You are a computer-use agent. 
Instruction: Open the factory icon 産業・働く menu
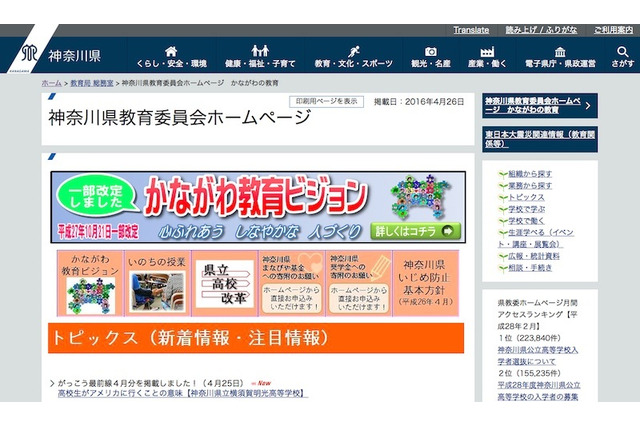click(487, 57)
